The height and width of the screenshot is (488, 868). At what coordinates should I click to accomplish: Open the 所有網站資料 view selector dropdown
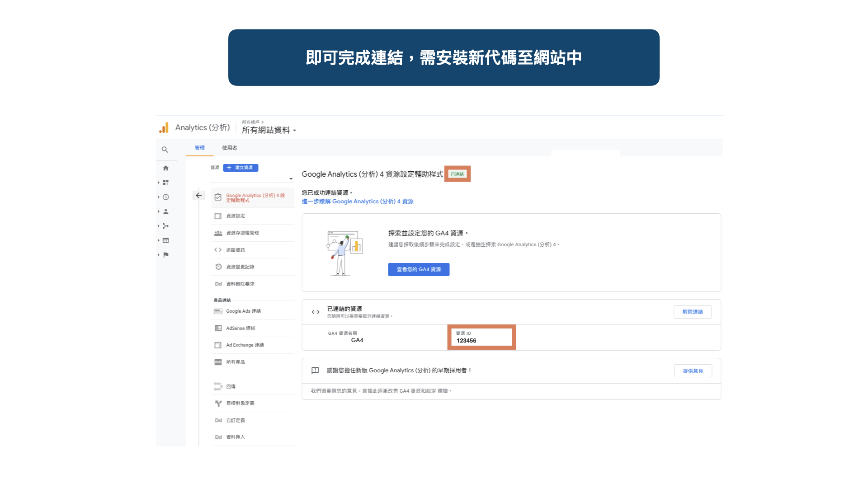pyautogui.click(x=269, y=130)
